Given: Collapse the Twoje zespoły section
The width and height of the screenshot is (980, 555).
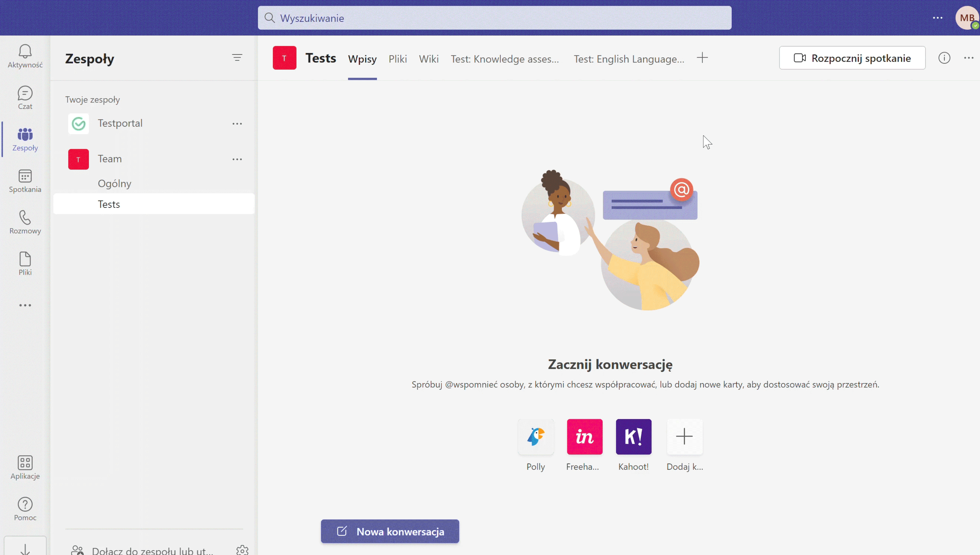Looking at the screenshot, I should click(x=93, y=100).
